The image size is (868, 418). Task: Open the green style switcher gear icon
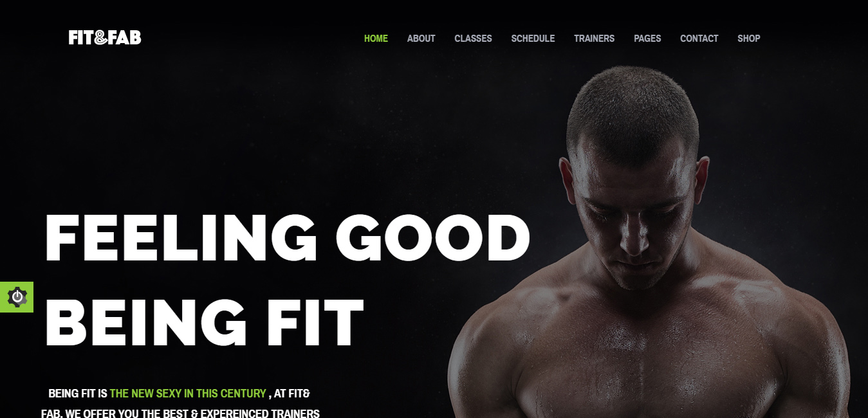17,297
